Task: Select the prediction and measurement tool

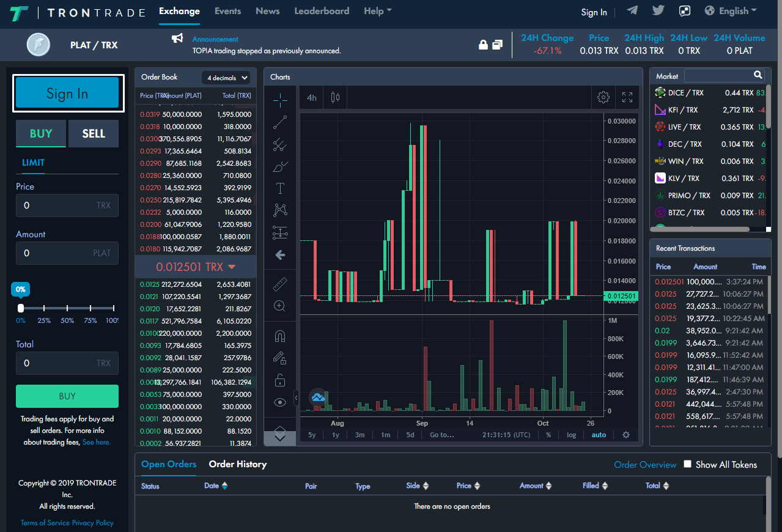Action: pos(280,232)
